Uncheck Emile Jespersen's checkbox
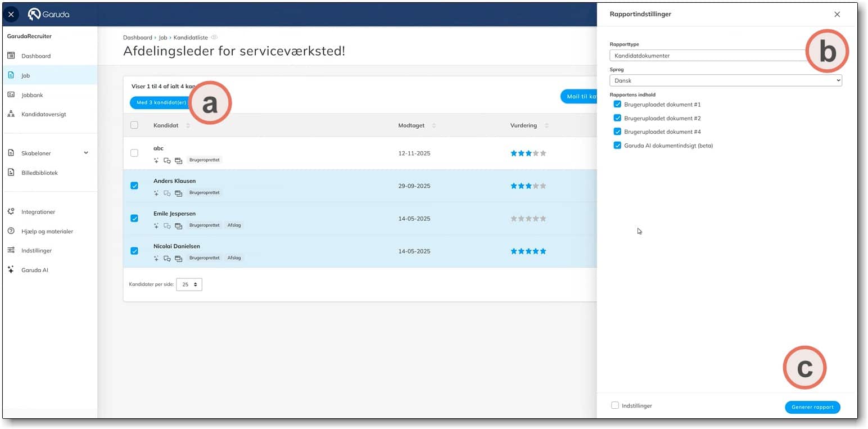Viewport: 868px width, 429px height. click(134, 218)
